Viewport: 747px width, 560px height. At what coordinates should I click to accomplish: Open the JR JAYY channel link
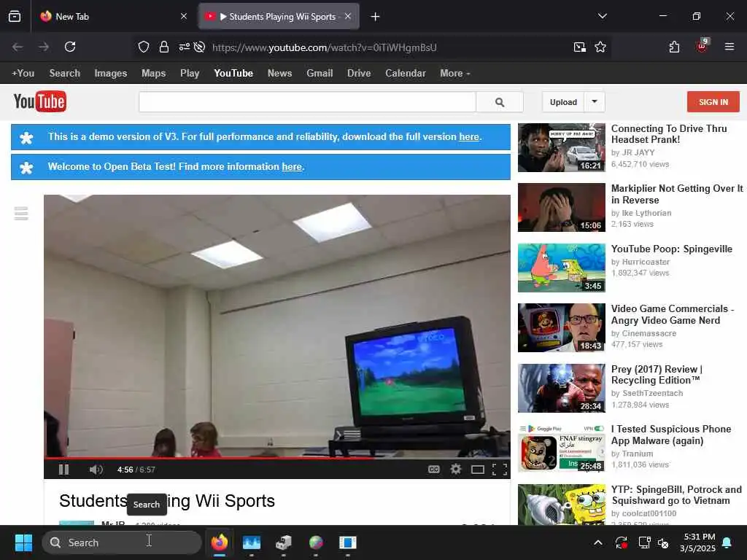coord(638,152)
